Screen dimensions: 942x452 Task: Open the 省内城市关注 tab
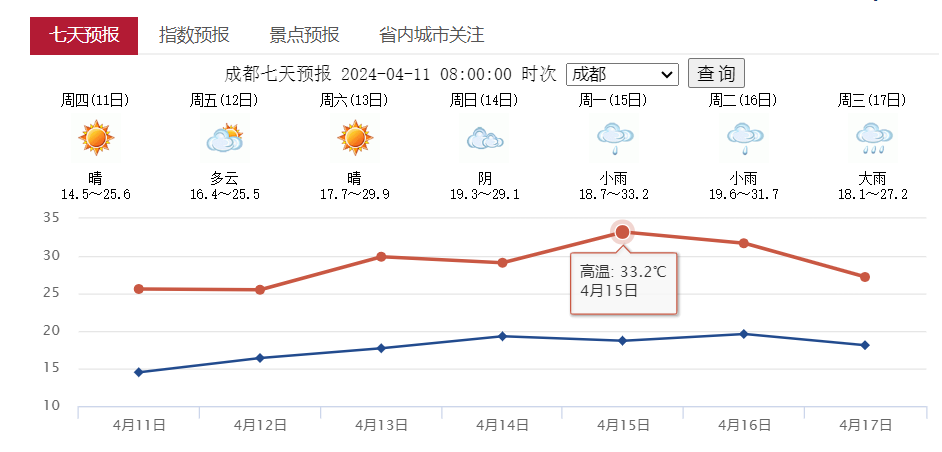pos(431,35)
